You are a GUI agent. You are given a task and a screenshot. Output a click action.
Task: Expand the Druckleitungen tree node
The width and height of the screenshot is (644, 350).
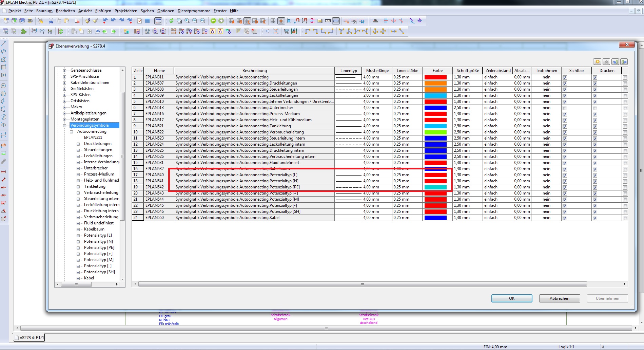pos(78,144)
